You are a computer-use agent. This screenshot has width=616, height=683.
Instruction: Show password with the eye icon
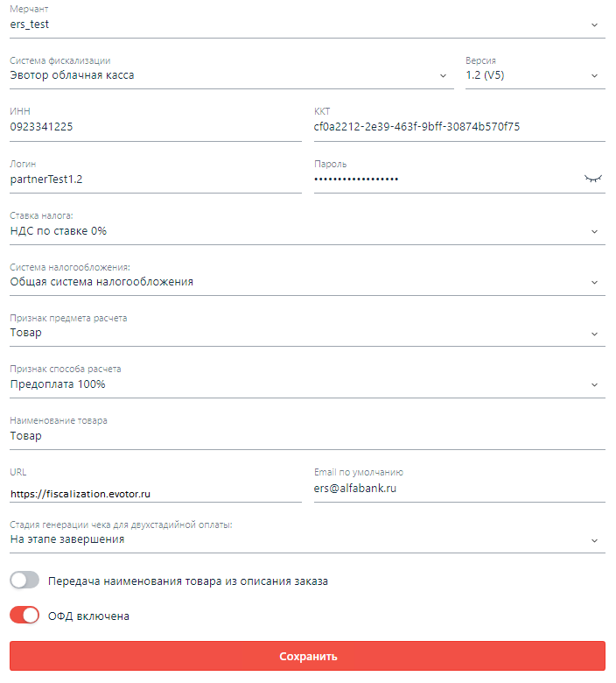pyautogui.click(x=593, y=178)
